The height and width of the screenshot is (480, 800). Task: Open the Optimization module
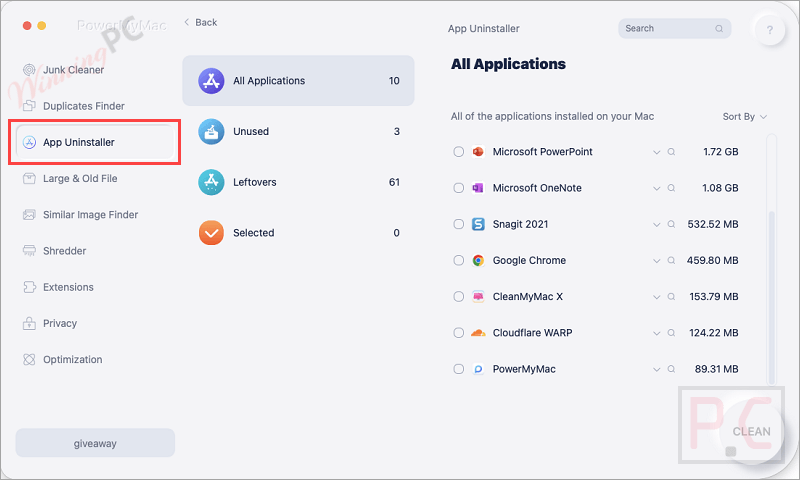[x=63, y=360]
